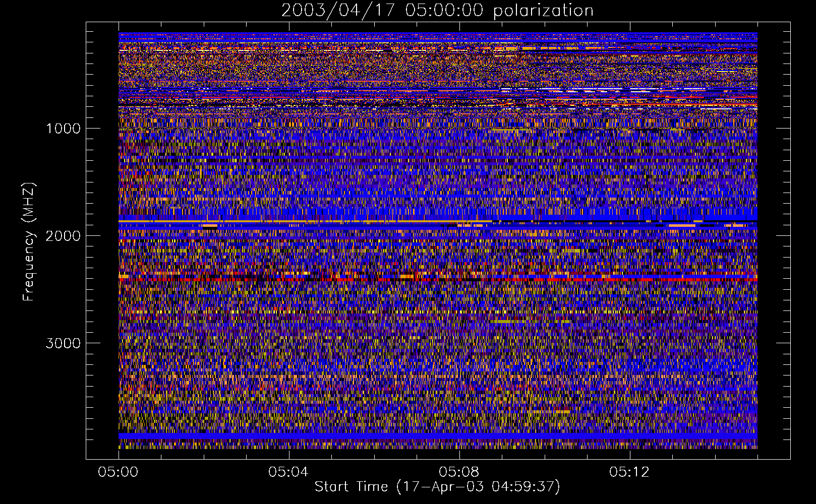Click the thick blue band near the spectrogram bottom
816x504 pixels.
point(438,436)
